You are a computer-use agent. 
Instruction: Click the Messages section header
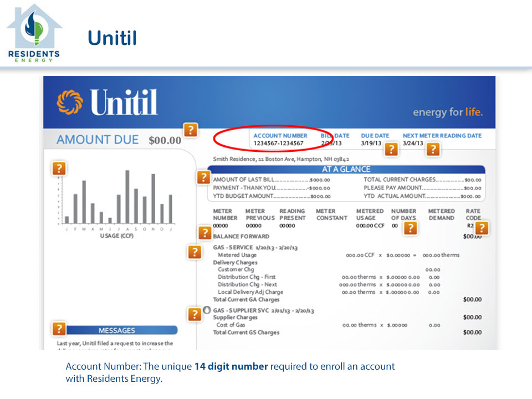click(x=117, y=330)
